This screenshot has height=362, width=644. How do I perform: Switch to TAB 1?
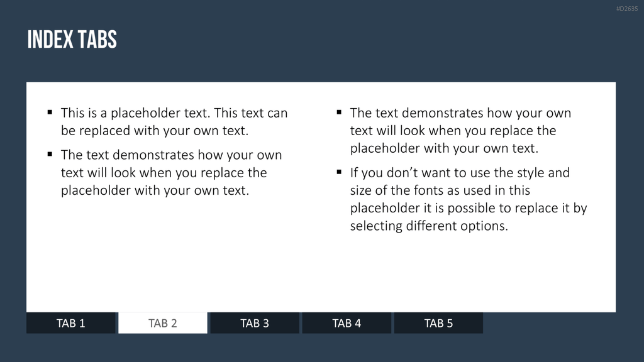point(70,323)
